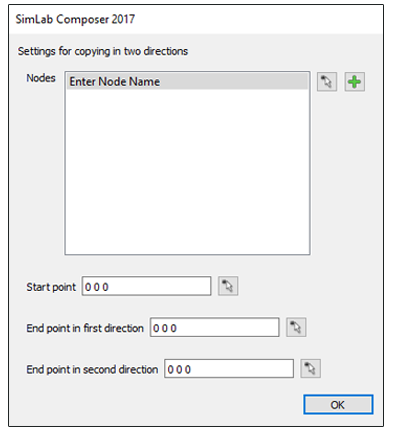The width and height of the screenshot is (393, 439).
Task: Click the 'End point in first direction' label
Action: point(85,328)
